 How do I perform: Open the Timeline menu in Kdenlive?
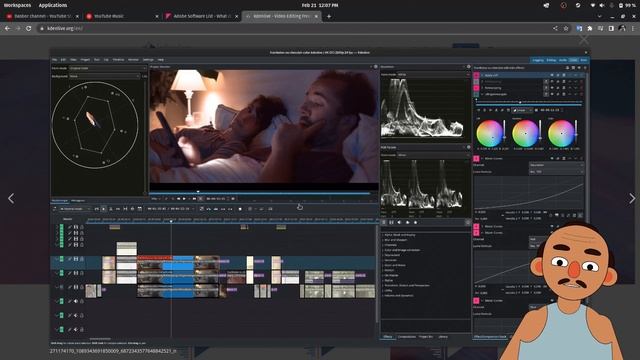click(x=118, y=60)
